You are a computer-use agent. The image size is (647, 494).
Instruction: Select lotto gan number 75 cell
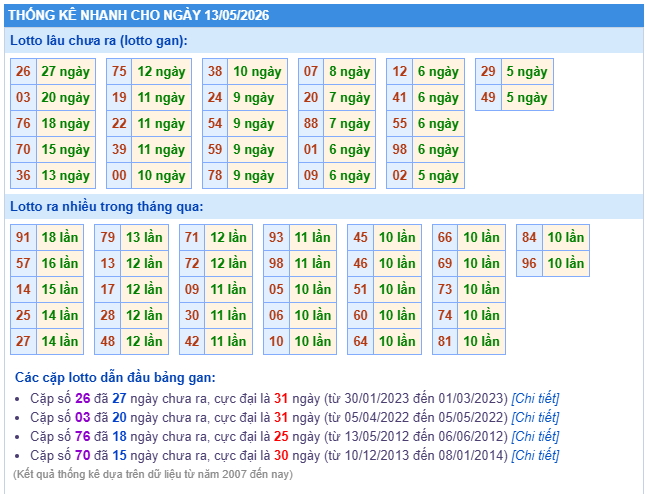coord(119,71)
